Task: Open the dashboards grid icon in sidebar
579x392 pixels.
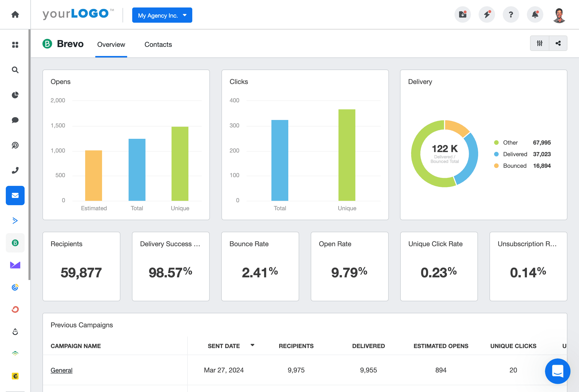Action: tap(15, 45)
